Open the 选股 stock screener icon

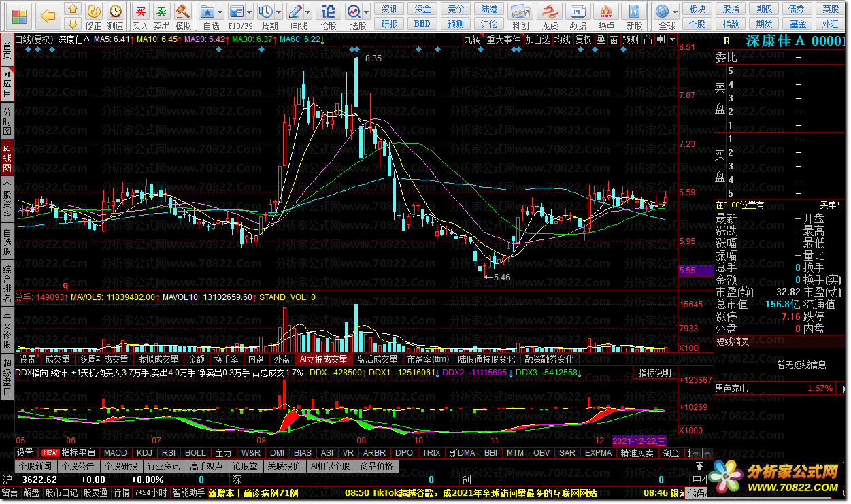coord(354,11)
